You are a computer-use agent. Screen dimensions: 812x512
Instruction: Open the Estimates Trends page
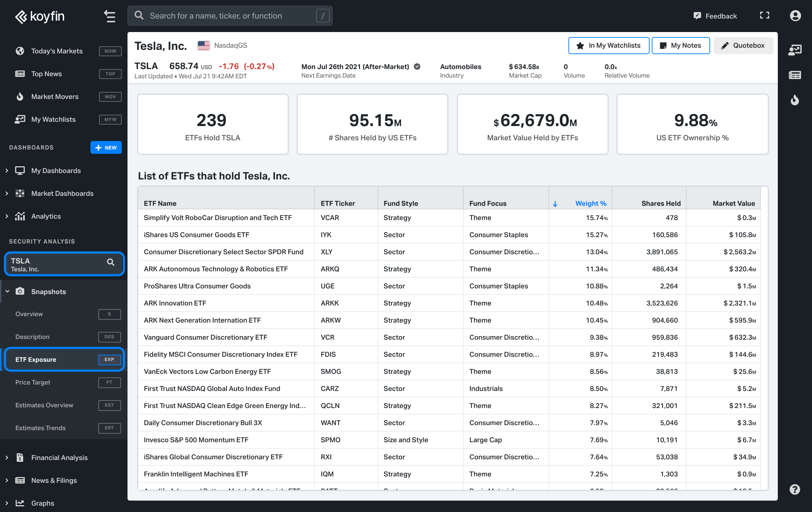click(x=64, y=428)
